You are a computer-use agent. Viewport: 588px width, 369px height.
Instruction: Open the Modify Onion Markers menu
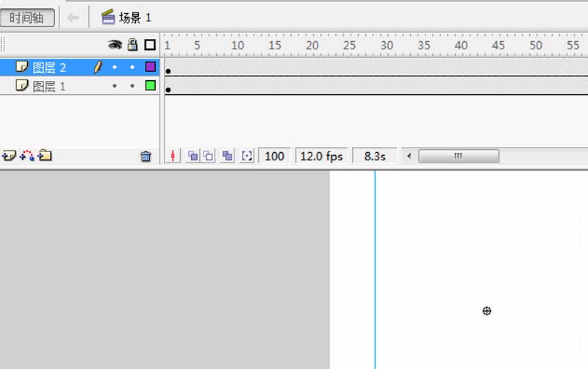pos(247,156)
